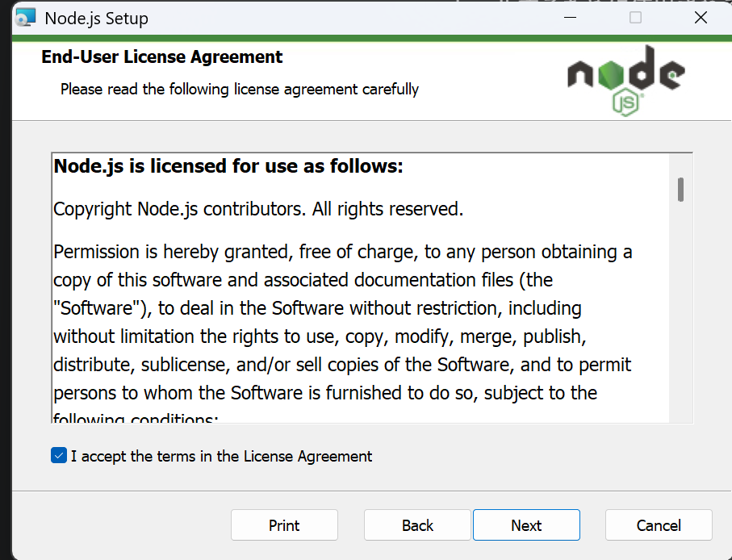
Task: Cancel the Node.js installation
Action: tap(659, 525)
